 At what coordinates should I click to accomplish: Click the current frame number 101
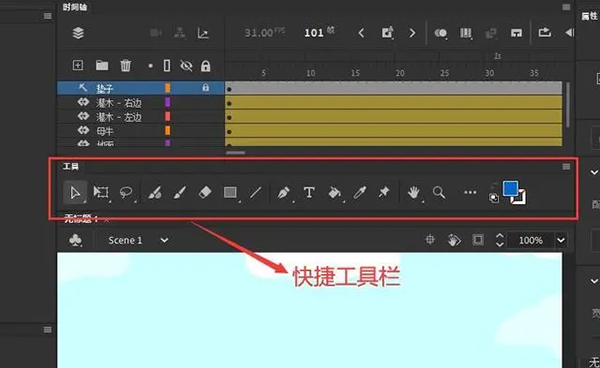(314, 33)
